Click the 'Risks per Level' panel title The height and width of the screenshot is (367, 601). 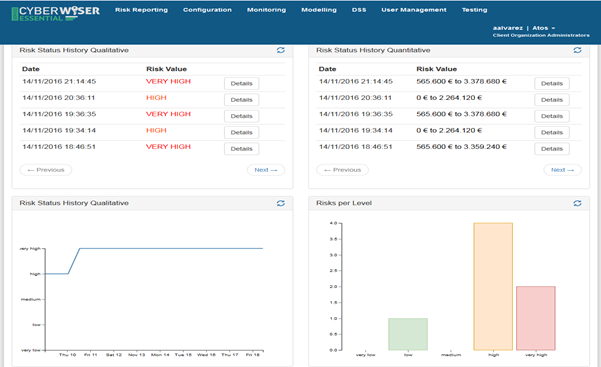click(344, 203)
